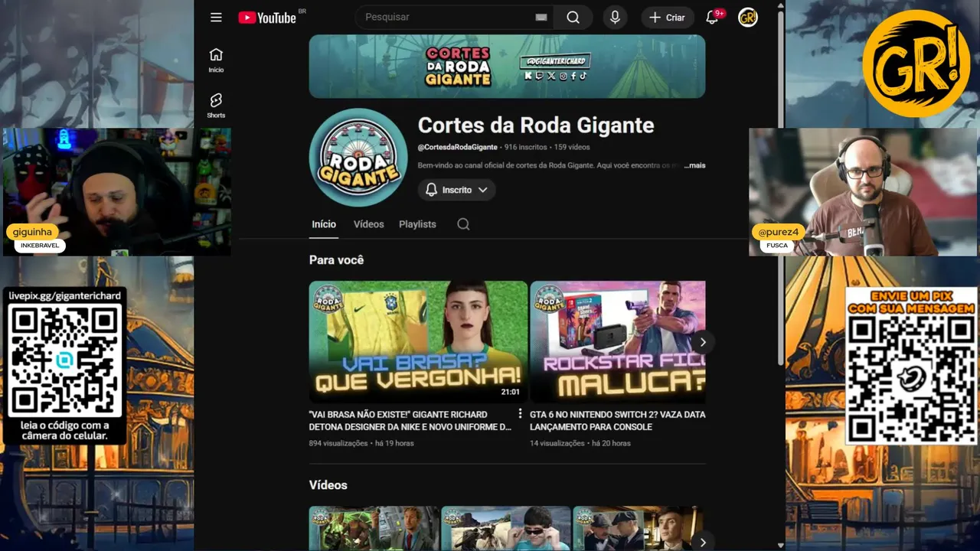The image size is (980, 551).
Task: Open the Rockstar Ficou Maluca thumbnail
Action: tap(618, 342)
